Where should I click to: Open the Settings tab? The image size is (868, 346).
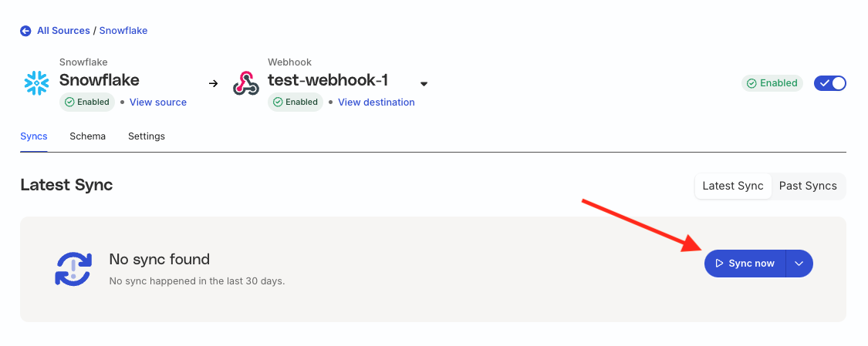(x=146, y=136)
